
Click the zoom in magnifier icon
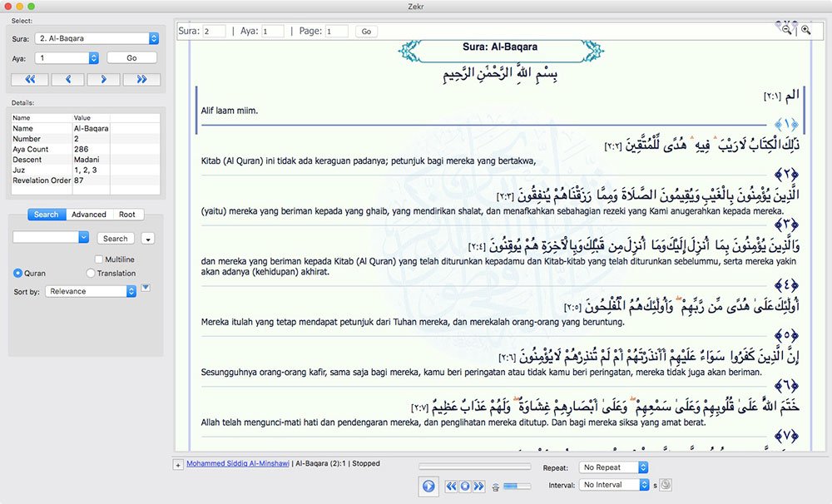click(805, 30)
